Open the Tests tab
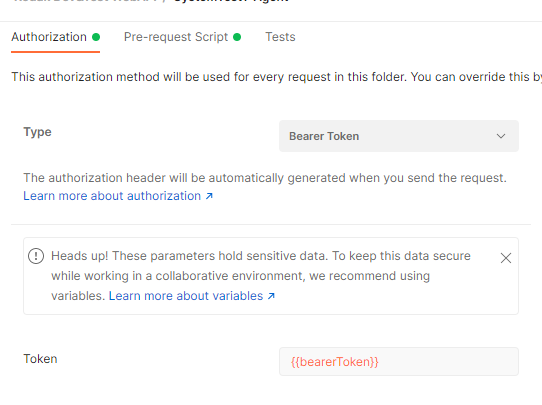 pyautogui.click(x=280, y=37)
